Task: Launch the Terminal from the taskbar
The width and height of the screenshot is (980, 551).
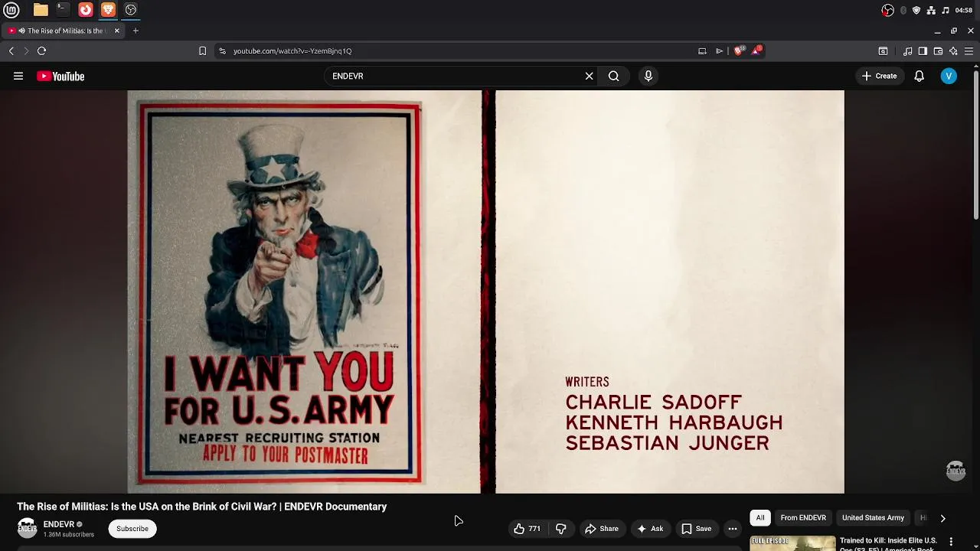Action: pos(63,10)
